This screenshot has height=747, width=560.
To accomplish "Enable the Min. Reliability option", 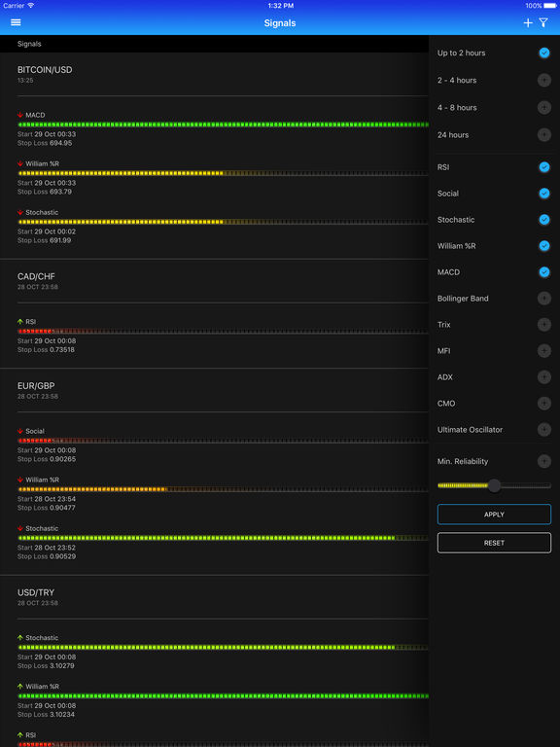I will pos(544,461).
